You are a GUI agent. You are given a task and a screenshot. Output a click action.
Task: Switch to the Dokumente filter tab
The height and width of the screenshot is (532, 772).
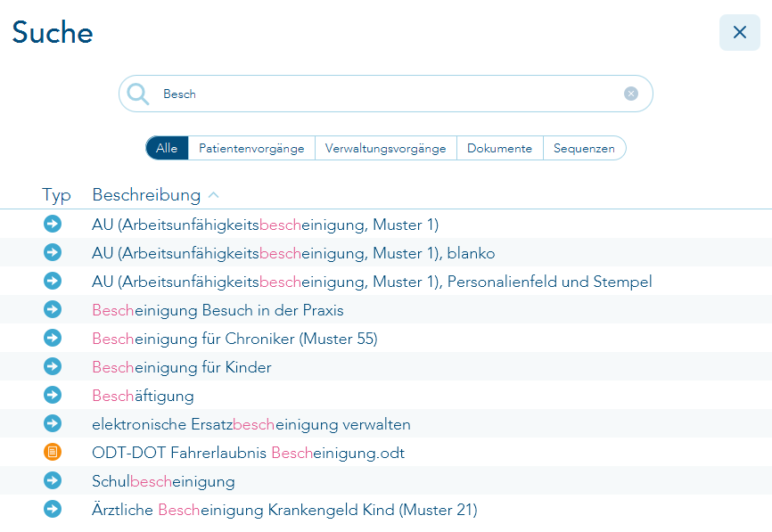click(x=499, y=147)
